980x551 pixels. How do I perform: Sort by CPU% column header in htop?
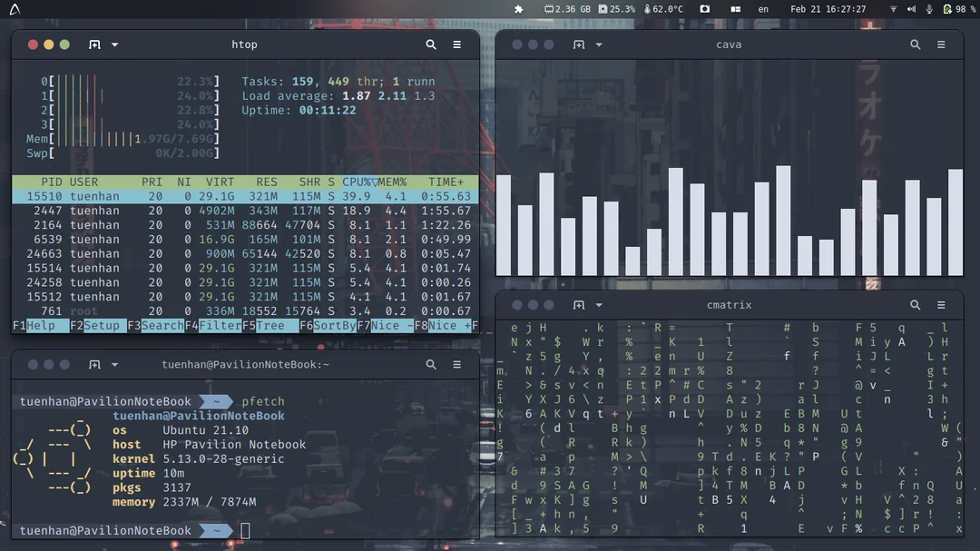tap(357, 182)
